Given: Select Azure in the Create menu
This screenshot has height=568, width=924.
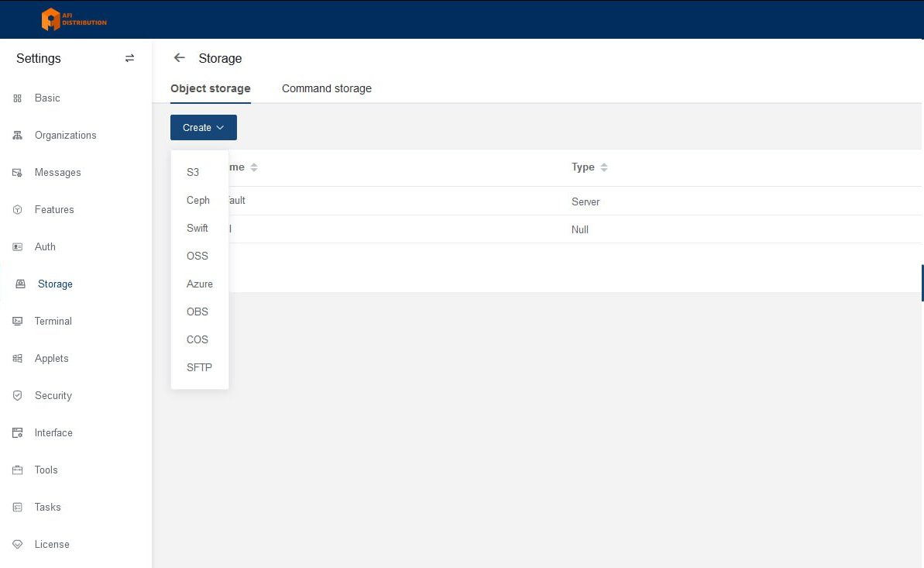Looking at the screenshot, I should tap(199, 284).
